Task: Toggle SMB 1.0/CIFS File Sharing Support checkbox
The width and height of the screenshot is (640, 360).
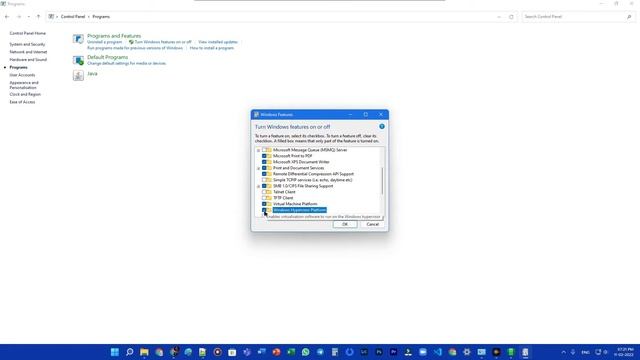Action: pos(264,186)
